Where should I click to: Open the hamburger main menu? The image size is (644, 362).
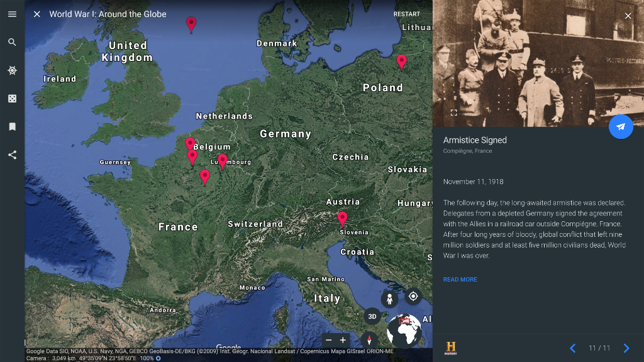click(x=13, y=14)
